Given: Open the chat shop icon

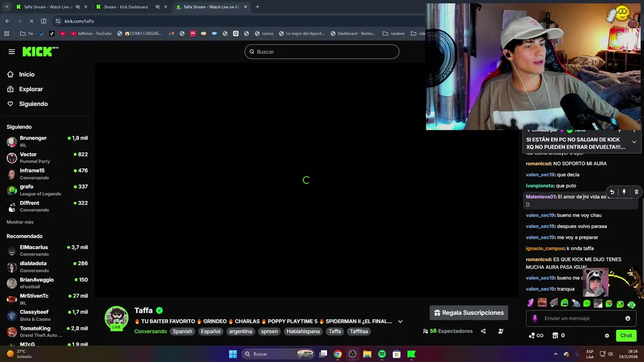Looking at the screenshot, I should pyautogui.click(x=555, y=335).
